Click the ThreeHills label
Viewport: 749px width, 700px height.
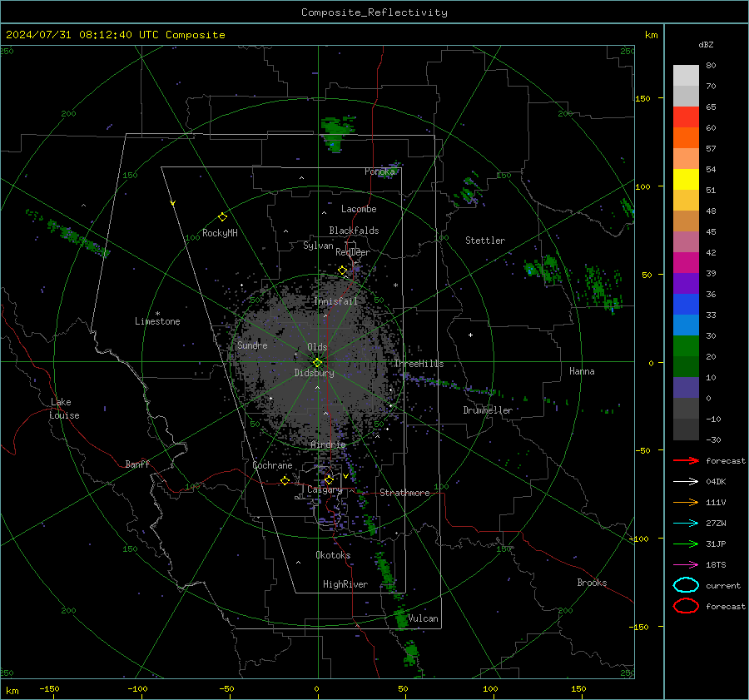coord(419,364)
